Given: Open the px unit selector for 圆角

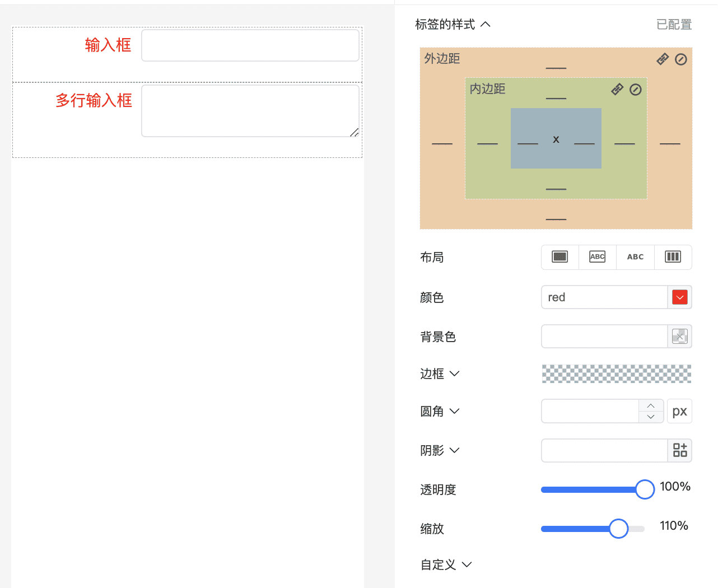Looking at the screenshot, I should pos(679,411).
